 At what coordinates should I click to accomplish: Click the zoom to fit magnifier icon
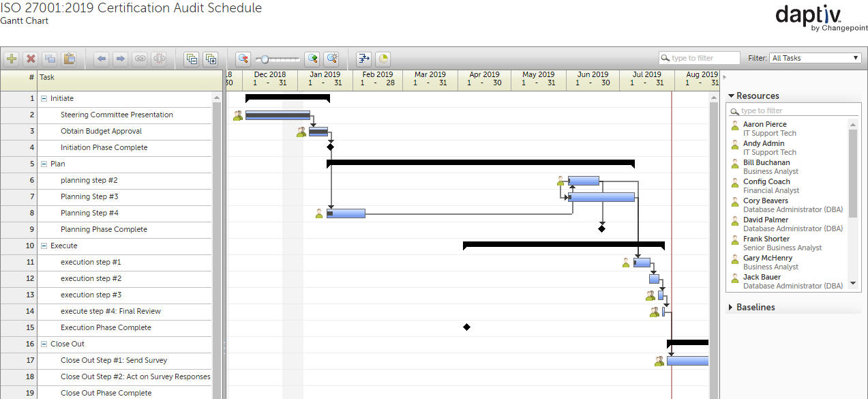click(331, 59)
